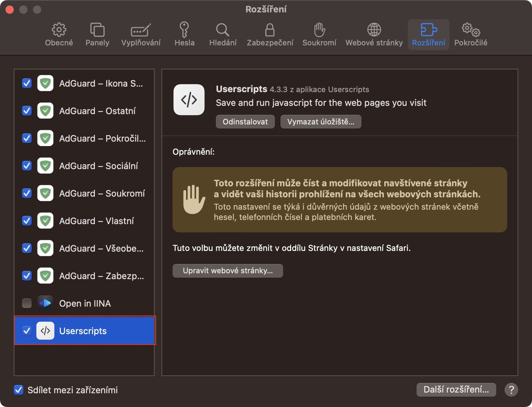The image size is (532, 407).
Task: Click the large Userscripts icon in details pane
Action: pyautogui.click(x=189, y=100)
